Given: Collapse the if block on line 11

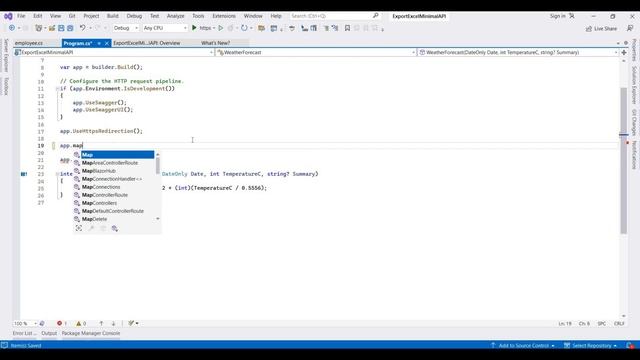Looking at the screenshot, I should pyautogui.click(x=57, y=89).
